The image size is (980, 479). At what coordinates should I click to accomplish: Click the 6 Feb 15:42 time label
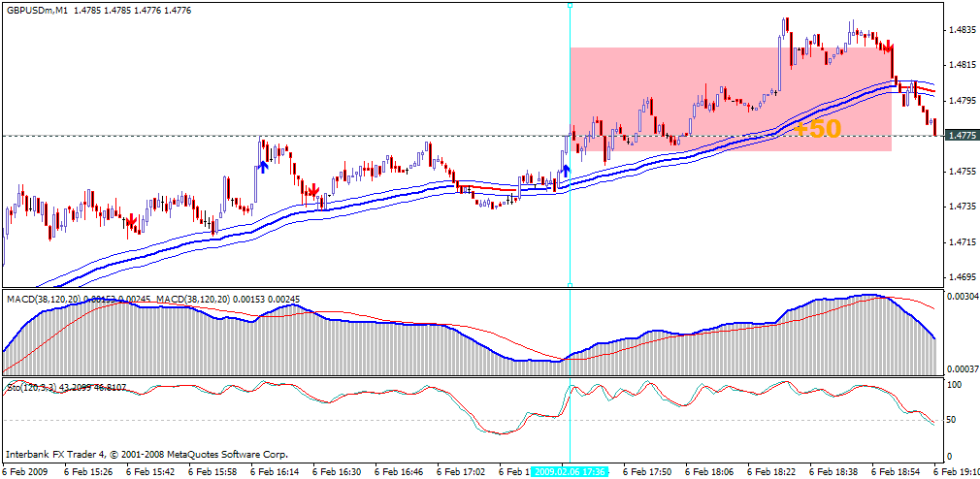tap(151, 472)
